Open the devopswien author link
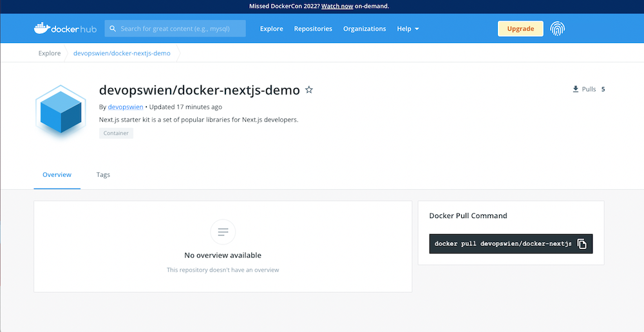Screen dimensions: 644x332 coord(126,107)
